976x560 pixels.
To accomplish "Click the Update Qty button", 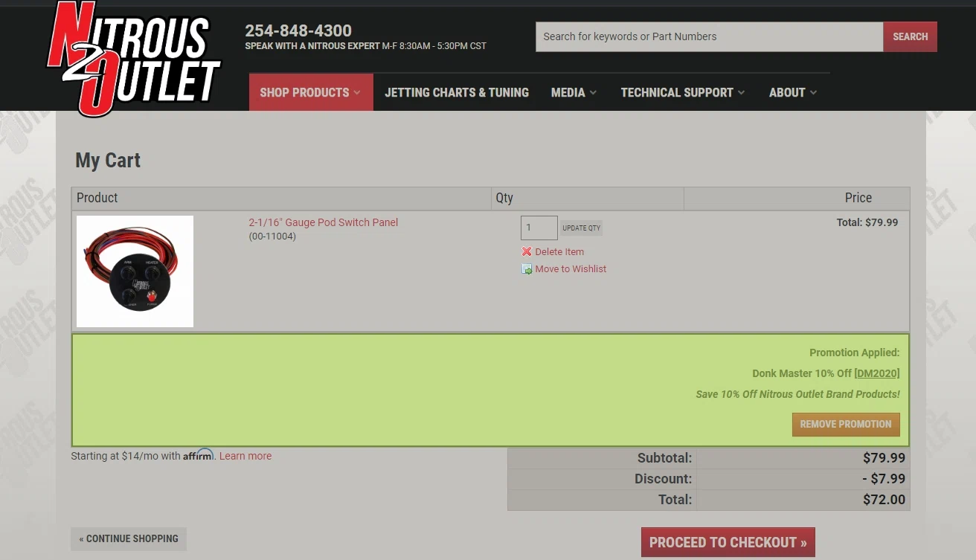I will coord(581,228).
